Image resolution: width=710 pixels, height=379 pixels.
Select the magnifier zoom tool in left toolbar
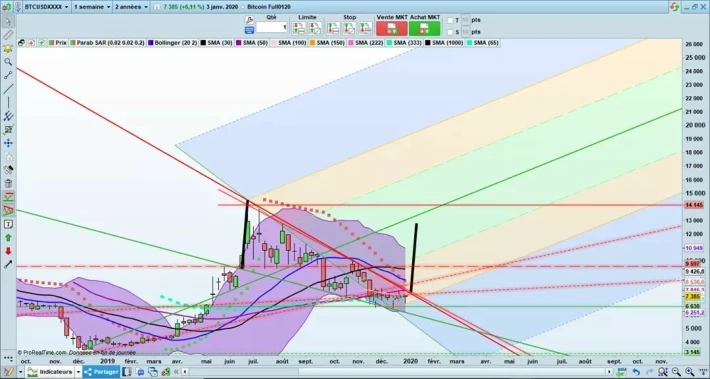pos(8,62)
